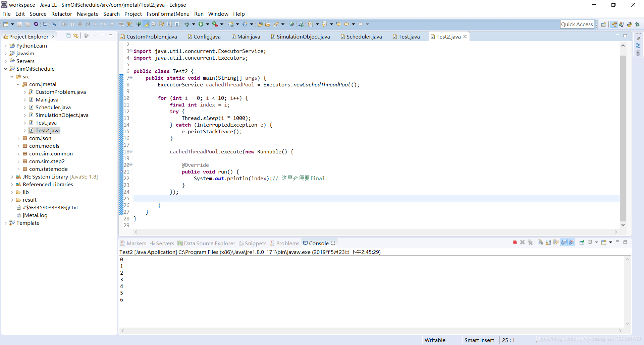This screenshot has height=345, width=644.
Task: Open the FsonFormatMenu menu
Action: tap(168, 14)
